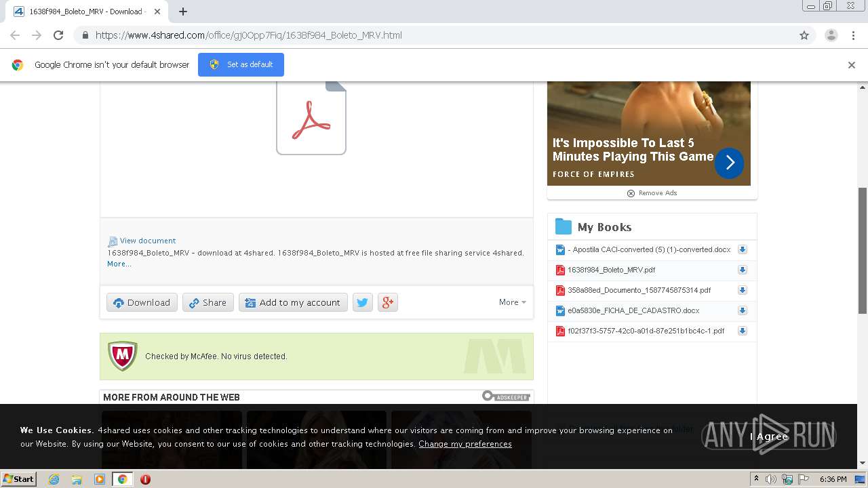The height and width of the screenshot is (488, 868).
Task: Click Remove Ads link
Action: coord(652,193)
